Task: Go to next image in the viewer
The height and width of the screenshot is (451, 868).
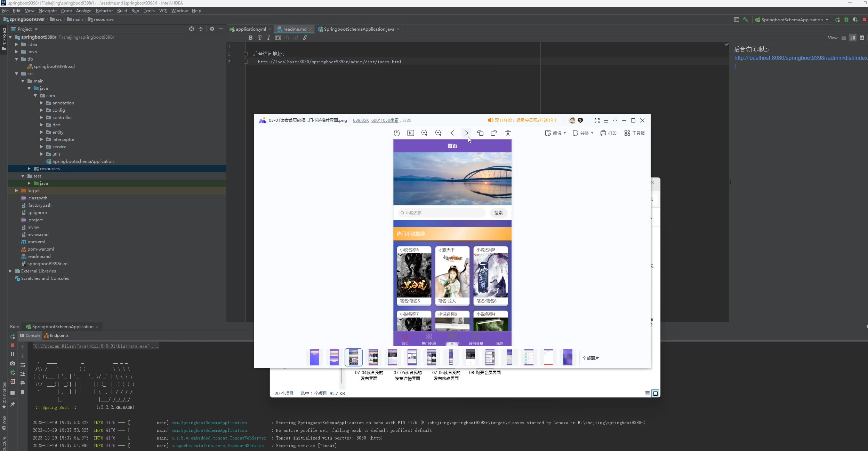Action: [466, 133]
